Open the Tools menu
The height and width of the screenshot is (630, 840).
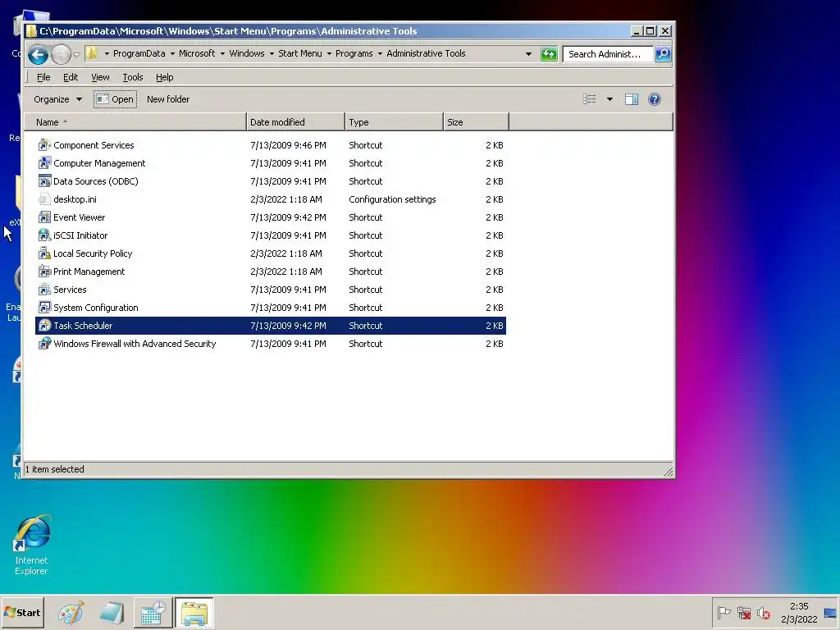133,77
